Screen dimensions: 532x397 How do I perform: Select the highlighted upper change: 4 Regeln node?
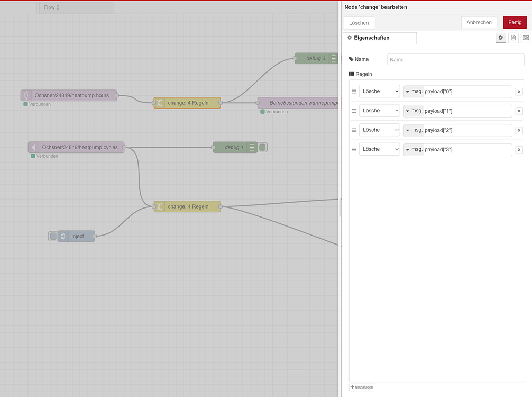pyautogui.click(x=187, y=103)
